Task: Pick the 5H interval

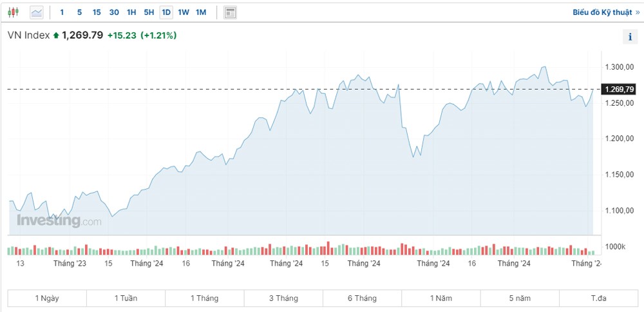Action: click(x=149, y=12)
